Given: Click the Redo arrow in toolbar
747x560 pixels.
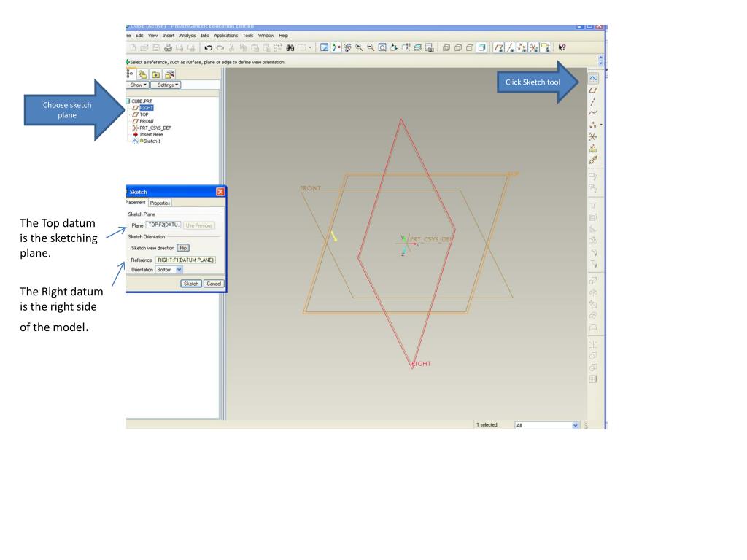Looking at the screenshot, I should pyautogui.click(x=220, y=47).
